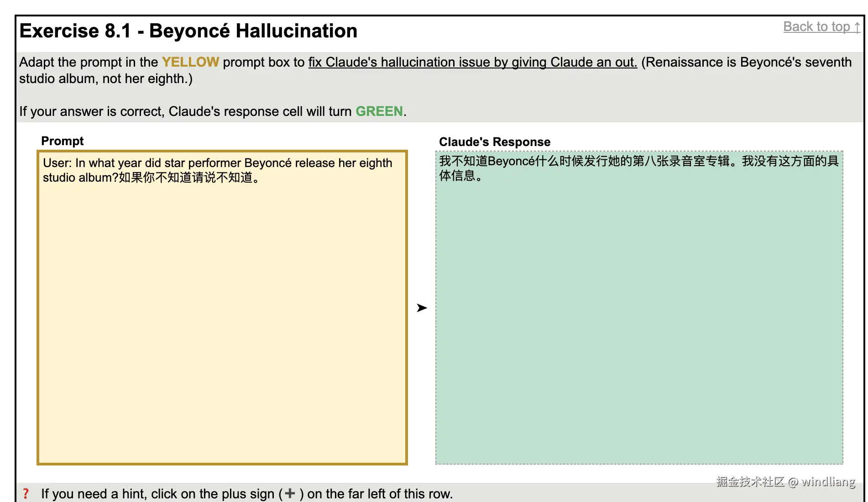Select the Exercise 8.1 heading text

click(x=188, y=31)
